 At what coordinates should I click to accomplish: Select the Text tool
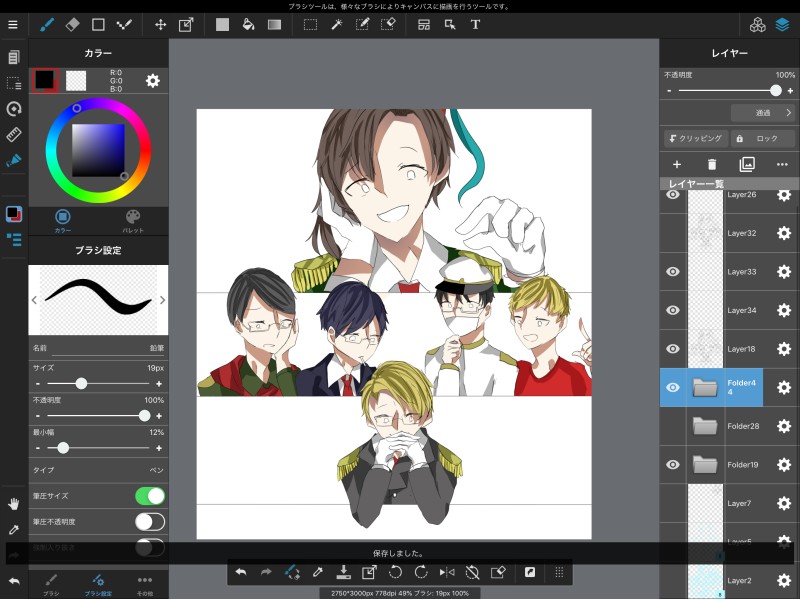[x=476, y=24]
